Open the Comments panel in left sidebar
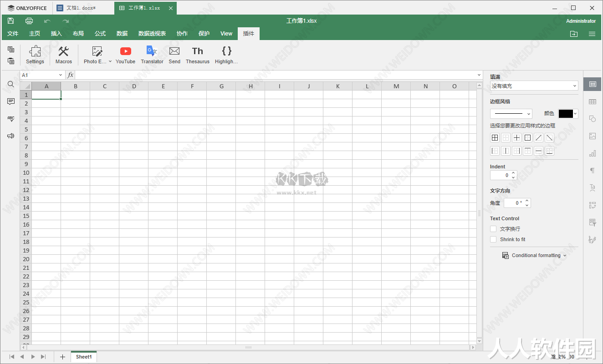The image size is (603, 364). pos(11,101)
